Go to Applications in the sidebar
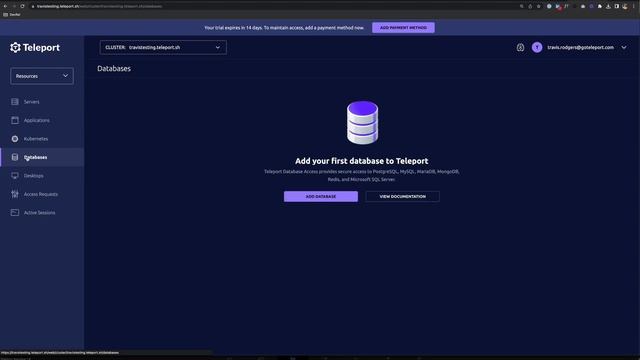Image resolution: width=640 pixels, height=360 pixels. [x=42, y=120]
